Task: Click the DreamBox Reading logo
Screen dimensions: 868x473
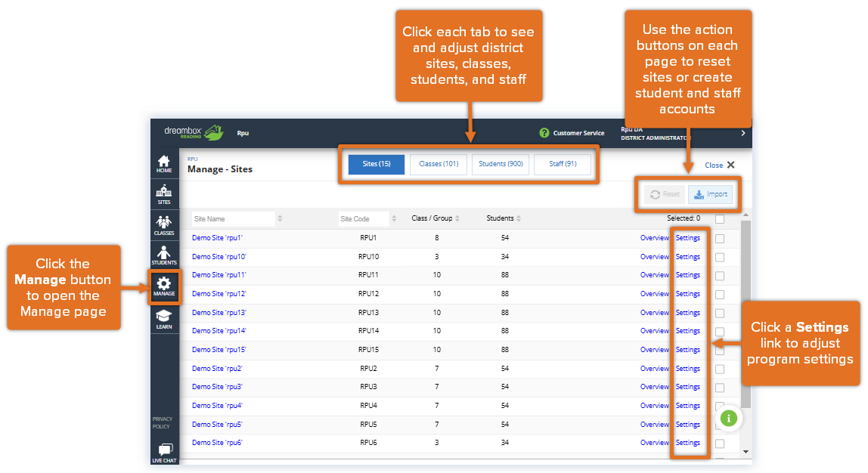Action: 194,132
